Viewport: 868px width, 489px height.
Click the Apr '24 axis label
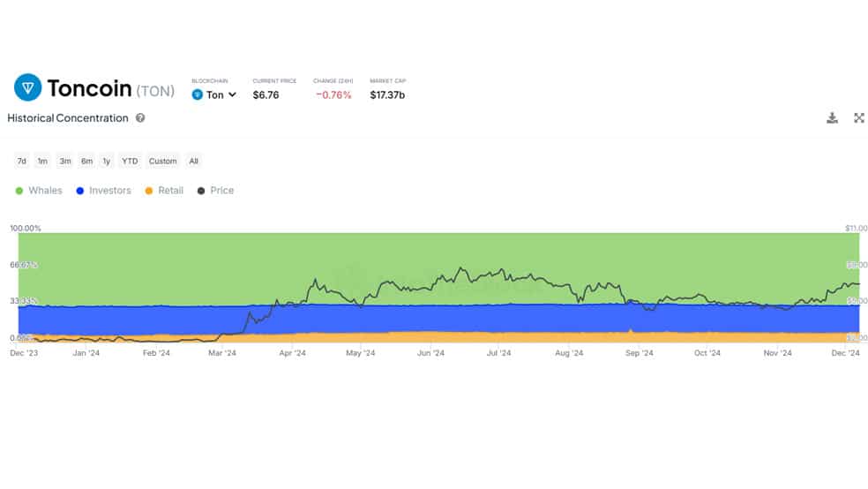pyautogui.click(x=292, y=353)
